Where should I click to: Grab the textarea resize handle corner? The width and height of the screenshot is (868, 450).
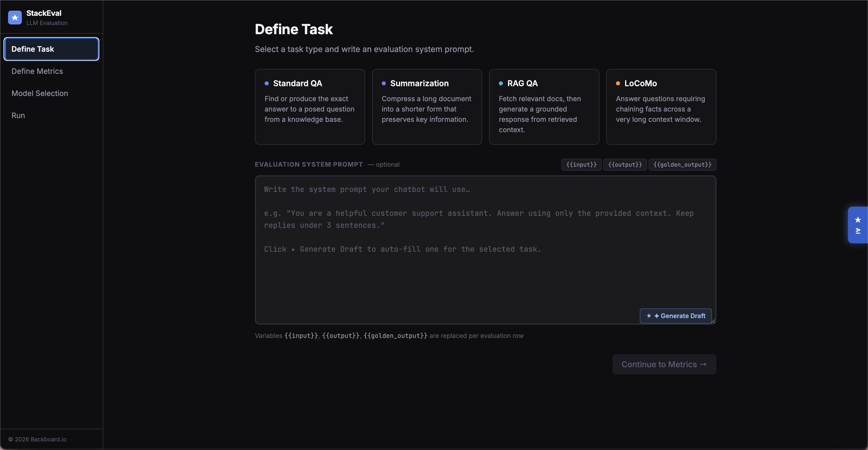tap(713, 321)
